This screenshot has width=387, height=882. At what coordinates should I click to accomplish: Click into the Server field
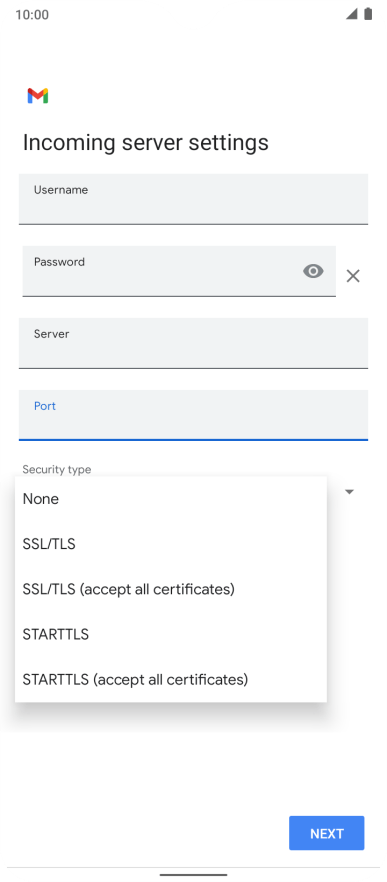click(194, 343)
